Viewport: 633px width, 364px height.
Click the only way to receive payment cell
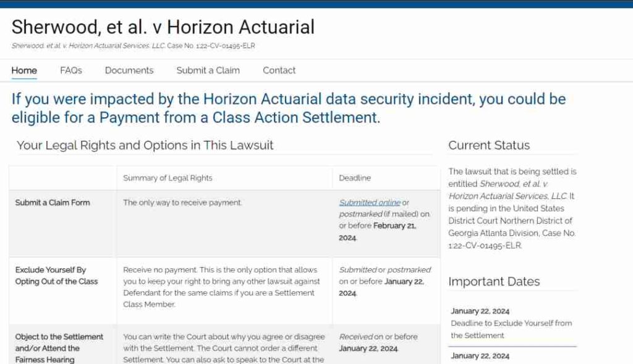tap(182, 203)
